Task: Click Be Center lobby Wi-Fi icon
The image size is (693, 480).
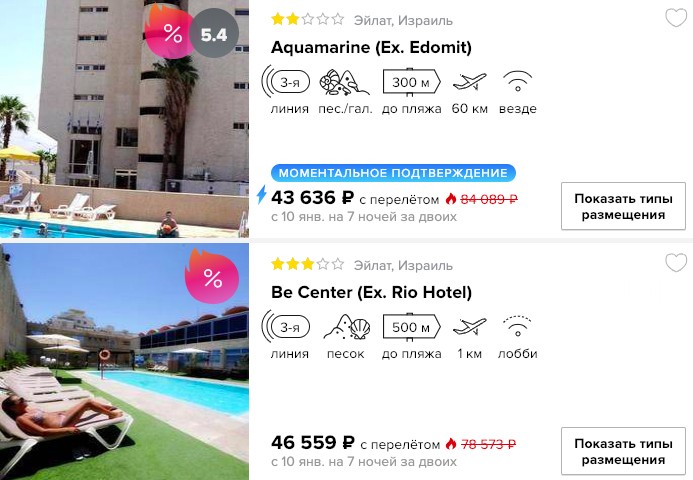Action: click(517, 326)
